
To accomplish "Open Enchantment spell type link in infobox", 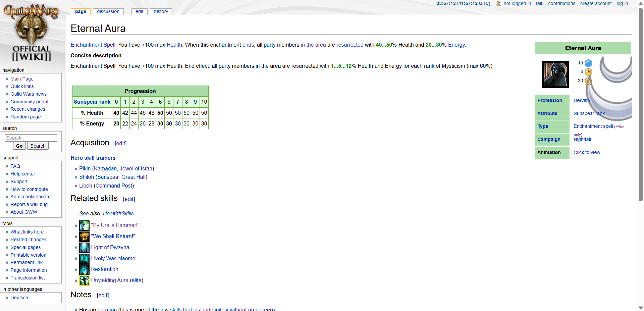I will pyautogui.click(x=593, y=126).
